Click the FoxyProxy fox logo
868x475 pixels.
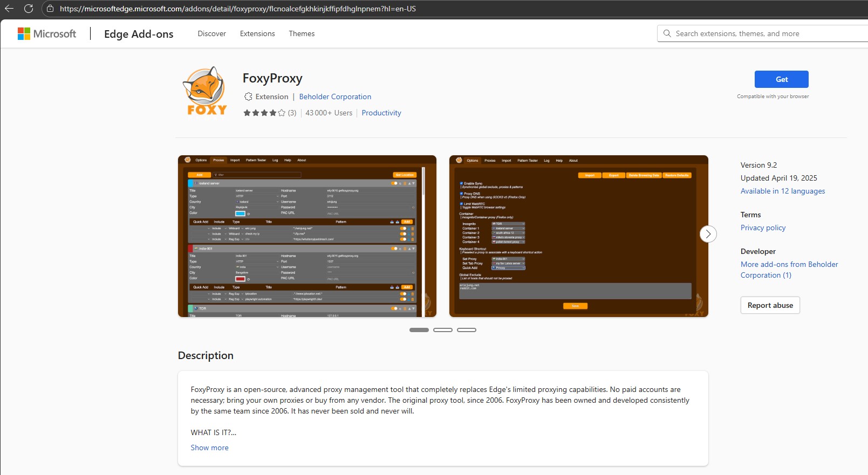point(205,91)
